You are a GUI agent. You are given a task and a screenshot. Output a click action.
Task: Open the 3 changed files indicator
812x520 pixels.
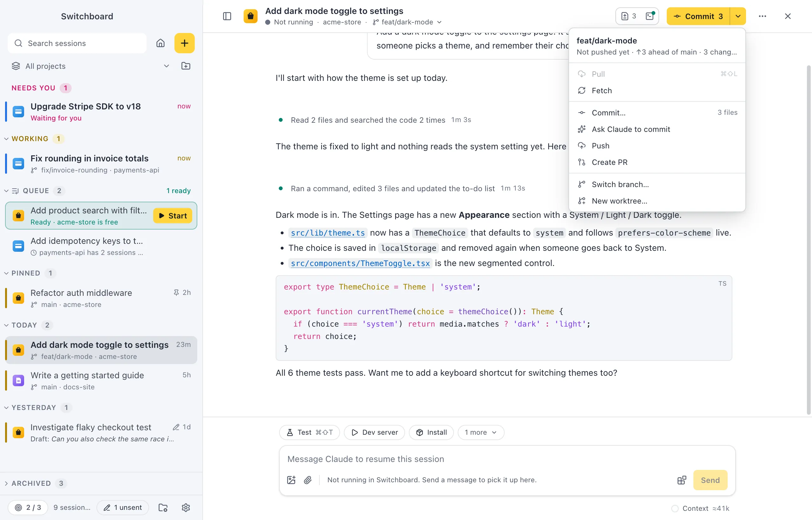pos(629,16)
